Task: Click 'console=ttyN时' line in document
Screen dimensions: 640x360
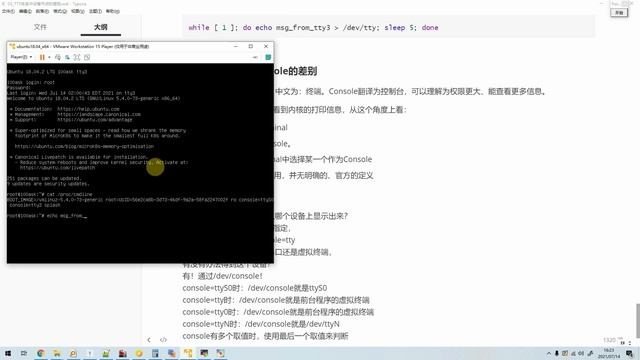Action: [261, 324]
